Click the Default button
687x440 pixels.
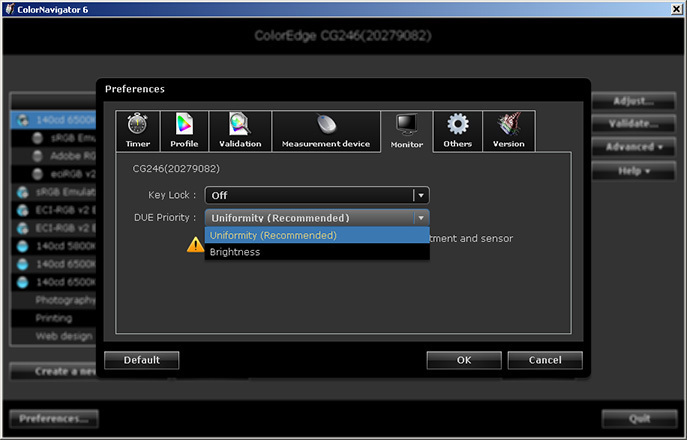[x=142, y=360]
